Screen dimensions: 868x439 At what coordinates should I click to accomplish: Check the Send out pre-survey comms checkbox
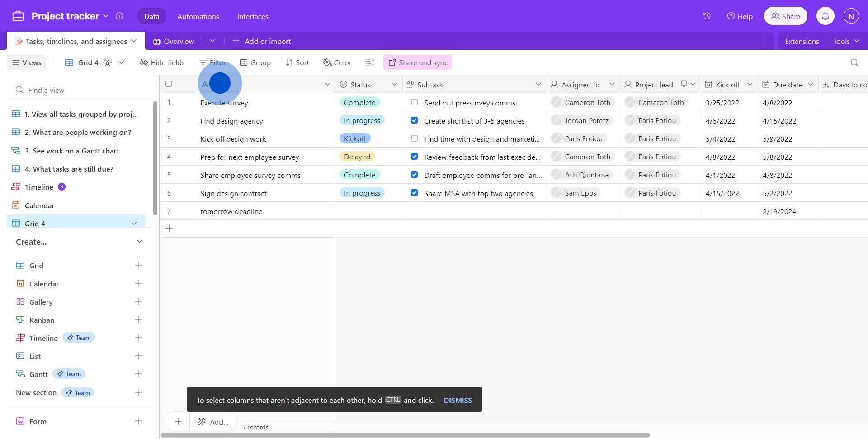tap(414, 102)
